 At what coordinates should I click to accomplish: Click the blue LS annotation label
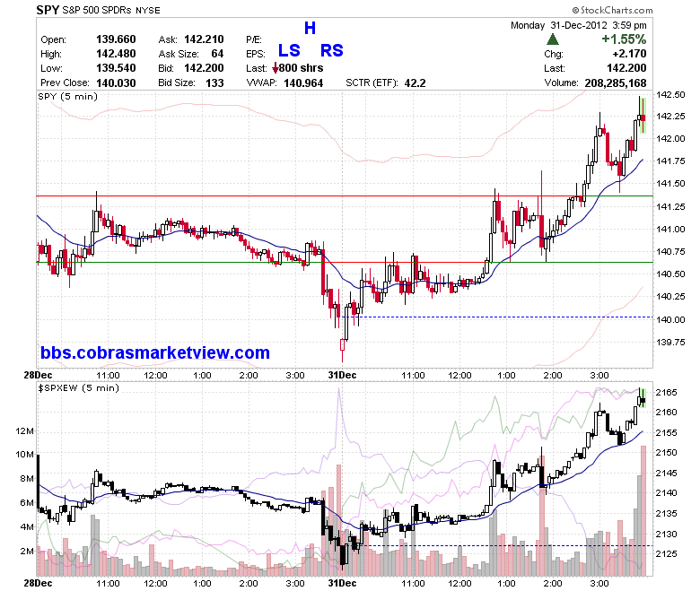point(289,50)
